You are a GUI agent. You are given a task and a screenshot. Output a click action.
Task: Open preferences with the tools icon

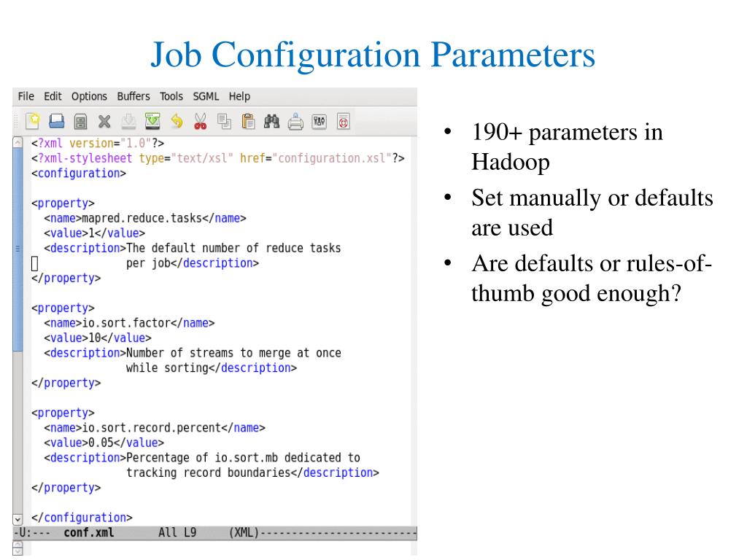(x=320, y=122)
